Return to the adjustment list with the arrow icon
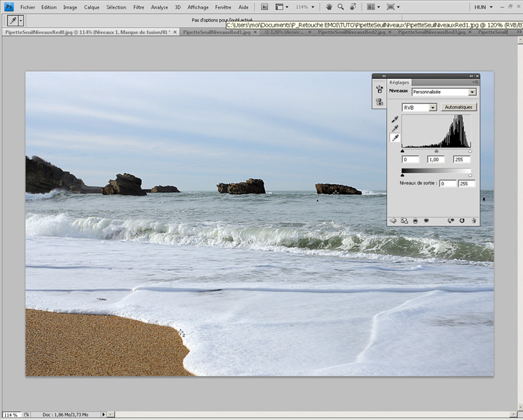Image resolution: width=523 pixels, height=420 pixels. (x=393, y=221)
